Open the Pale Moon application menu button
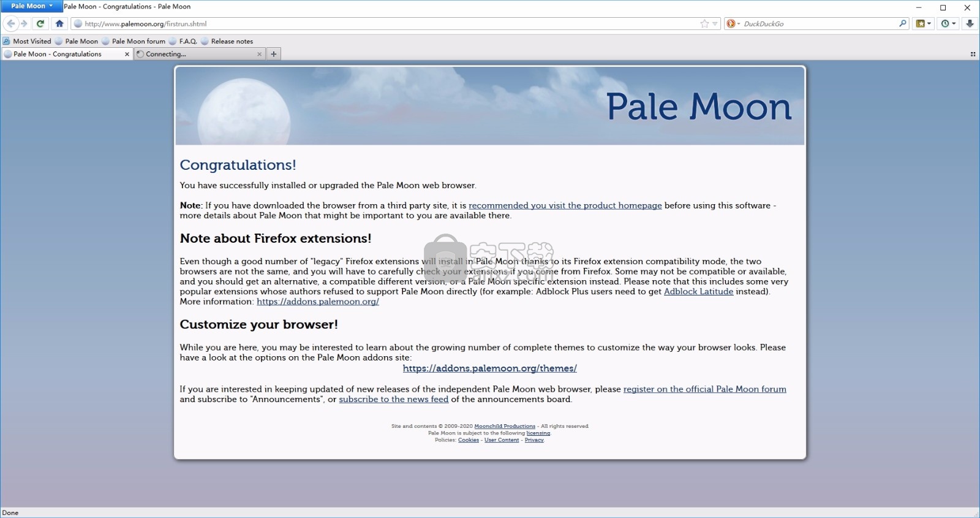The height and width of the screenshot is (518, 980). 31,6
